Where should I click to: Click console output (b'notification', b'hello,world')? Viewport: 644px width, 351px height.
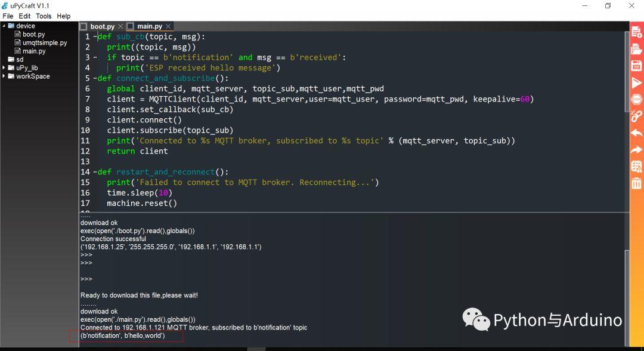coord(123,336)
